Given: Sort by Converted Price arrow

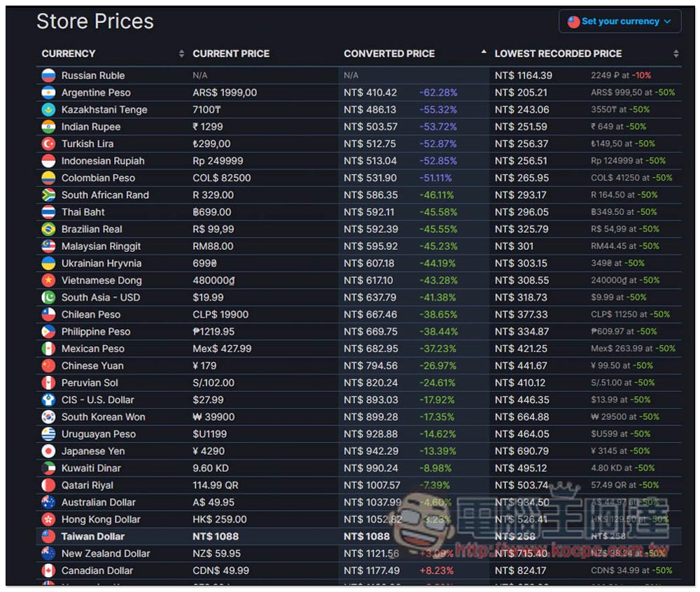Looking at the screenshot, I should coord(484,52).
